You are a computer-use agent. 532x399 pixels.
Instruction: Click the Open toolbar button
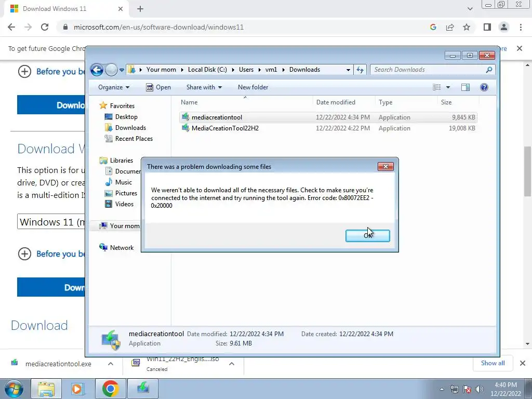coord(158,87)
